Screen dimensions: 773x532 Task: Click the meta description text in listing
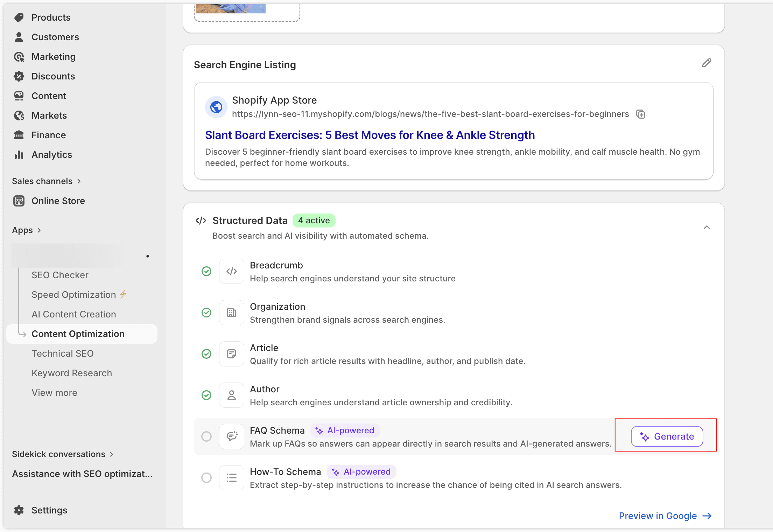[x=452, y=157]
